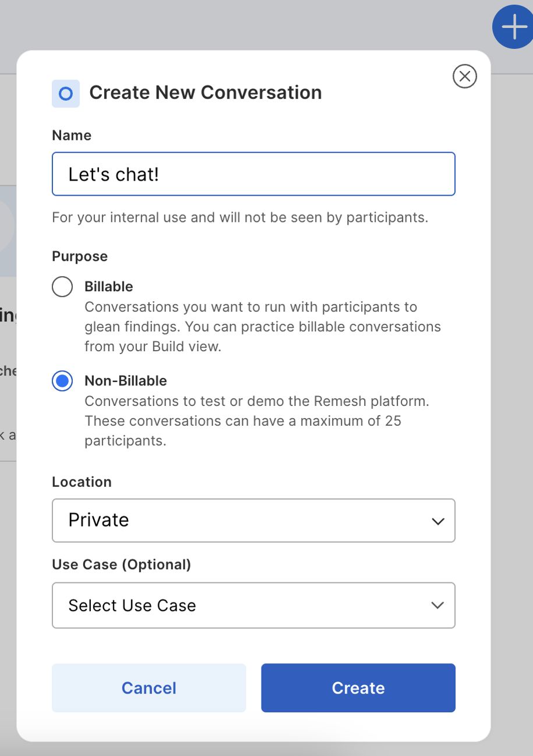The width and height of the screenshot is (533, 756).
Task: Click the Billable option label
Action: (x=109, y=287)
